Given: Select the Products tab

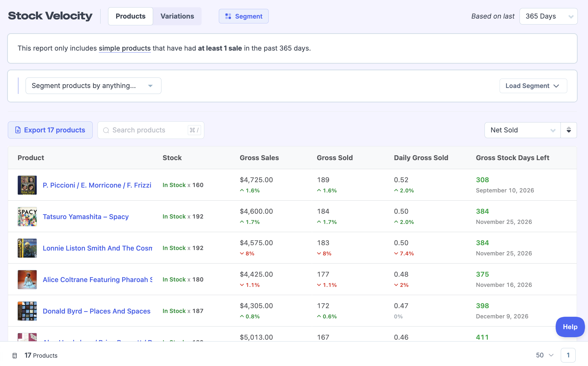Looking at the screenshot, I should (130, 16).
